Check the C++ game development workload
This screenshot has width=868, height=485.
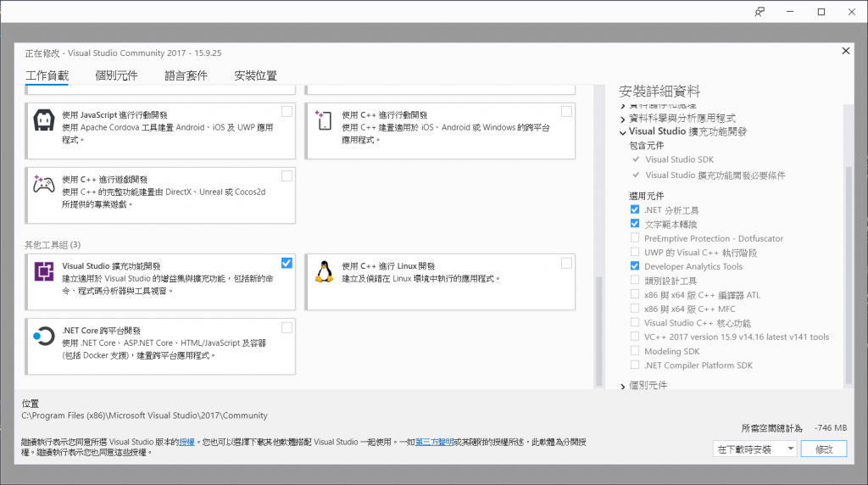[x=287, y=176]
